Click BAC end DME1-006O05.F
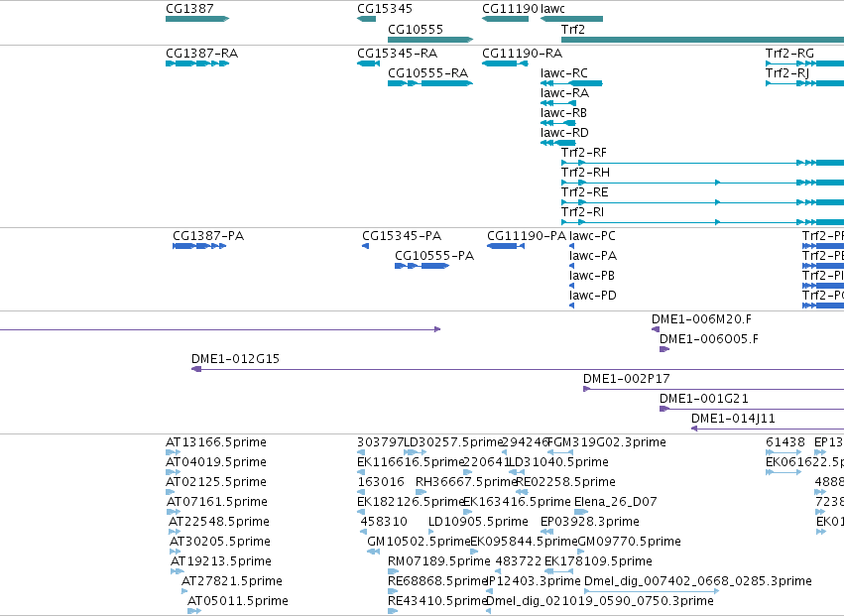The height and width of the screenshot is (616, 844). (709, 339)
